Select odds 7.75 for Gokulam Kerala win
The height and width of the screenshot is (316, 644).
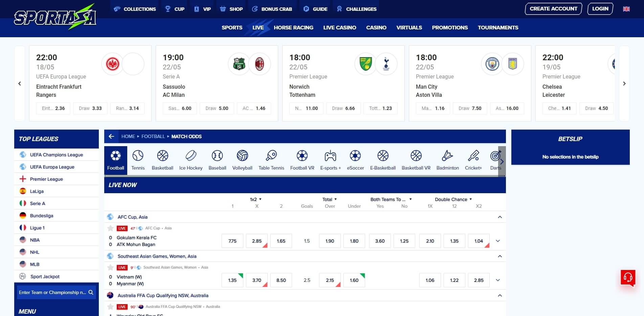[x=232, y=241]
